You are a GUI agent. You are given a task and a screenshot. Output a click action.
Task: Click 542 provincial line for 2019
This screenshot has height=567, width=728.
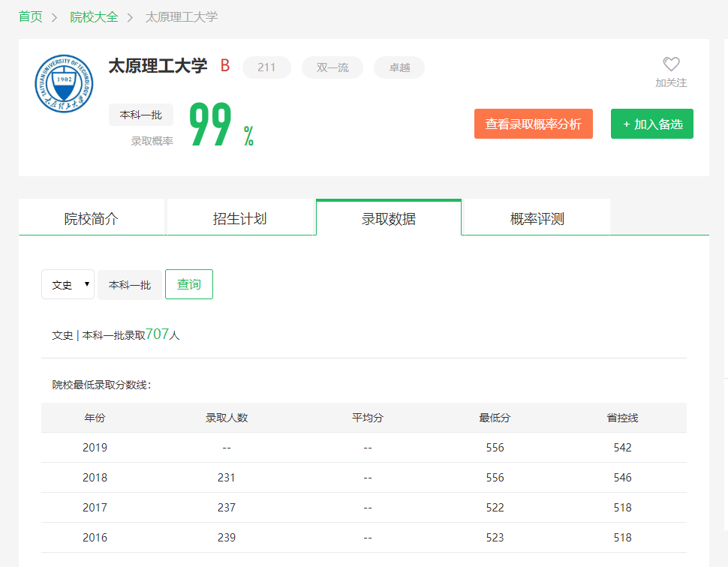(623, 448)
